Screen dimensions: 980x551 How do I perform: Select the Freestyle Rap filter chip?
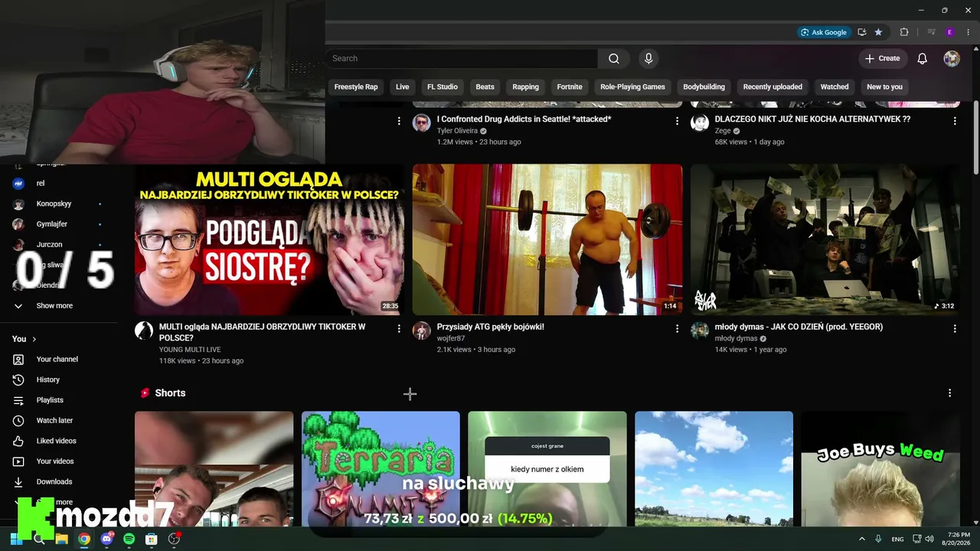pos(356,87)
